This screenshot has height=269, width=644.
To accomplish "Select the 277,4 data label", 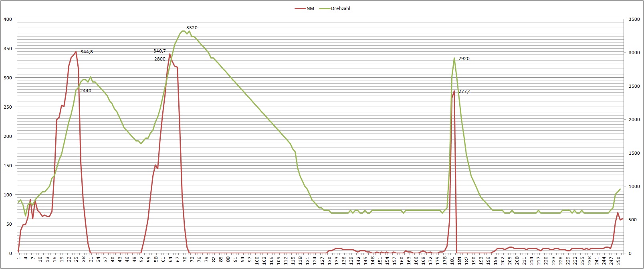I will [x=464, y=91].
